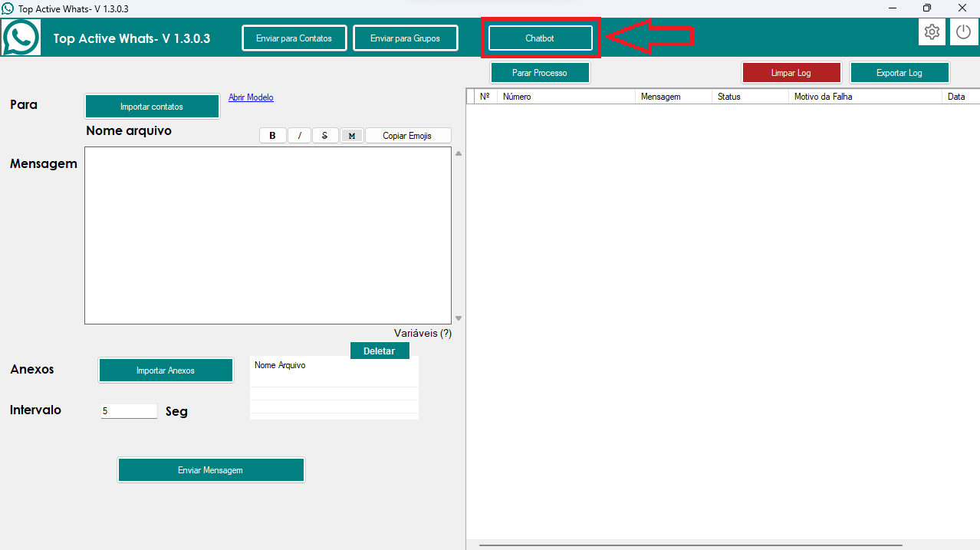Click Nome Arquivo attachments list header
The image size is (980, 550).
click(334, 366)
